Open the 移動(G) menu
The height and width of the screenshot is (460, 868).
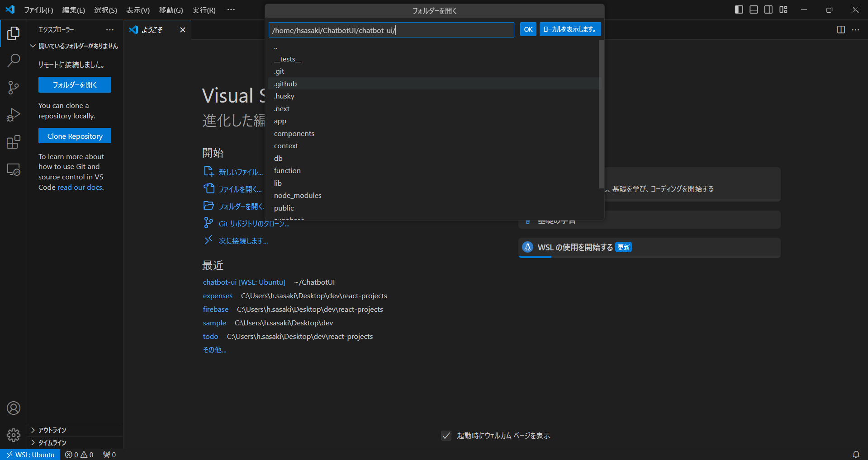171,10
